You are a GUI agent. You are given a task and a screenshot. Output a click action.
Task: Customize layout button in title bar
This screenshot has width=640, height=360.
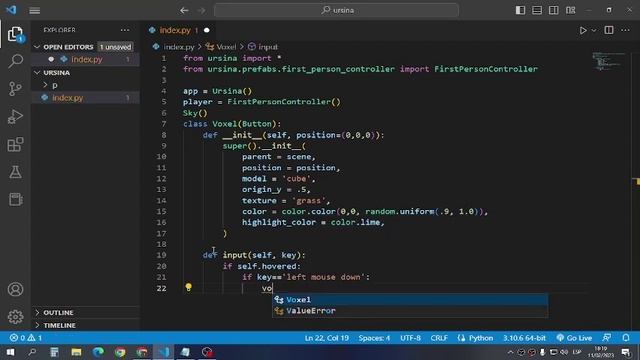click(x=571, y=10)
